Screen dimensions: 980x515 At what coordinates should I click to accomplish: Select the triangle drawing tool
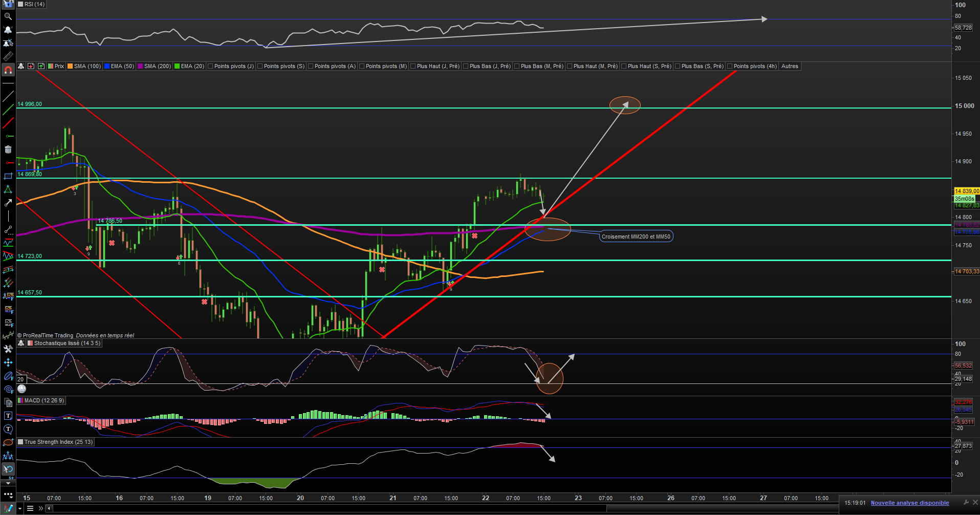(8, 189)
